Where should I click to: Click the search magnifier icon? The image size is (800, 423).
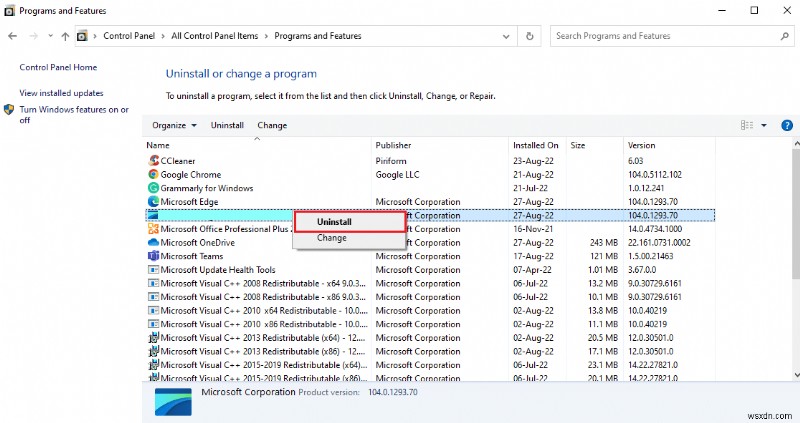coord(784,36)
